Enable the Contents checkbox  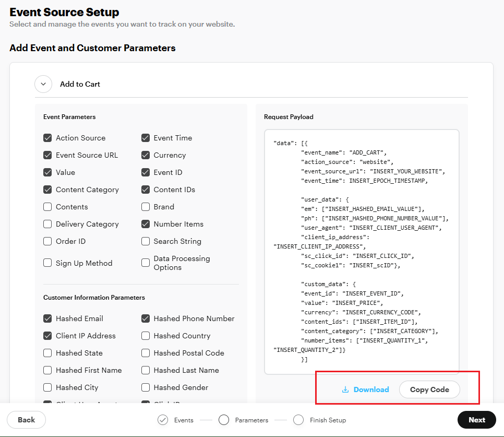click(47, 207)
